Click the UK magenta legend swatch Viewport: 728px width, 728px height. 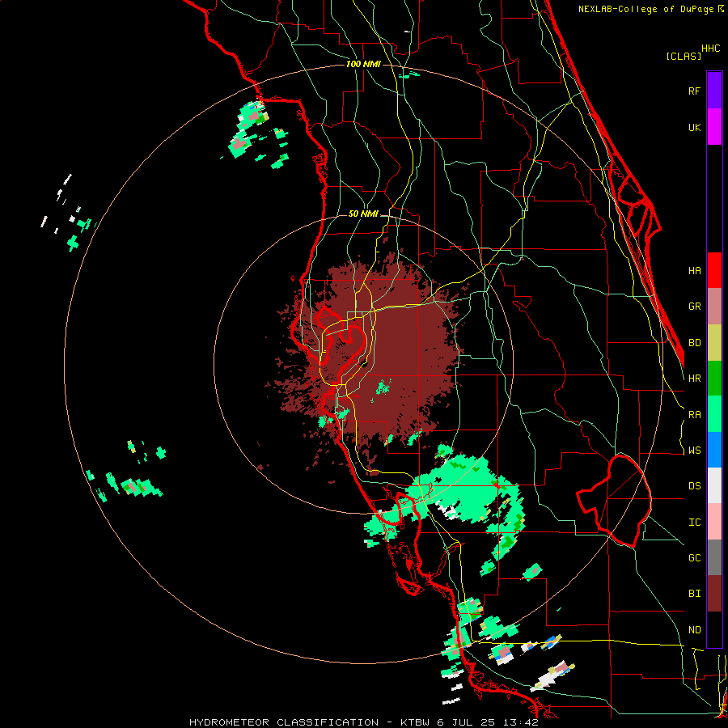pyautogui.click(x=714, y=127)
